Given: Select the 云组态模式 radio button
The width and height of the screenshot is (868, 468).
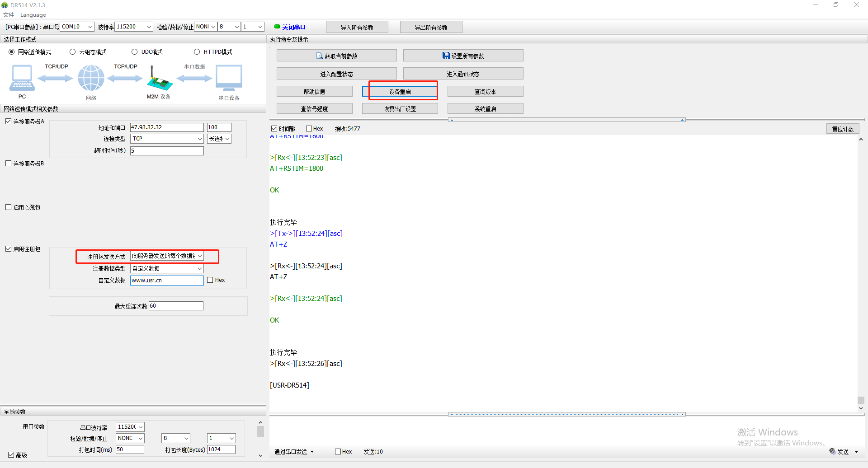Looking at the screenshot, I should [x=72, y=52].
